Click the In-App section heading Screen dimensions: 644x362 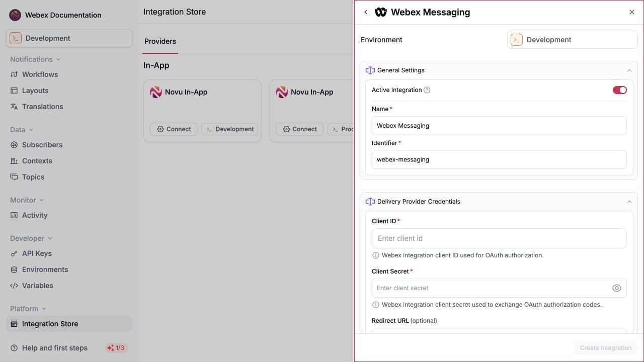pos(156,65)
